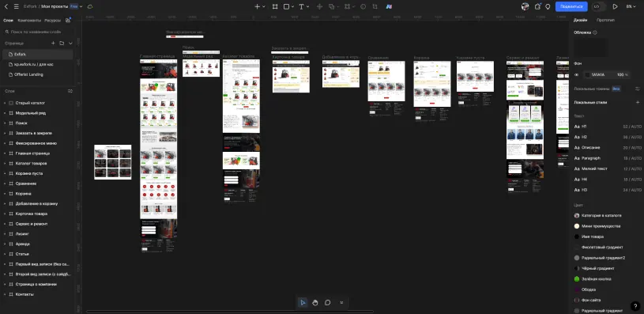Click the circle fill-rule icon in toolbar
This screenshot has width=644, height=314.
pyautogui.click(x=363, y=6)
